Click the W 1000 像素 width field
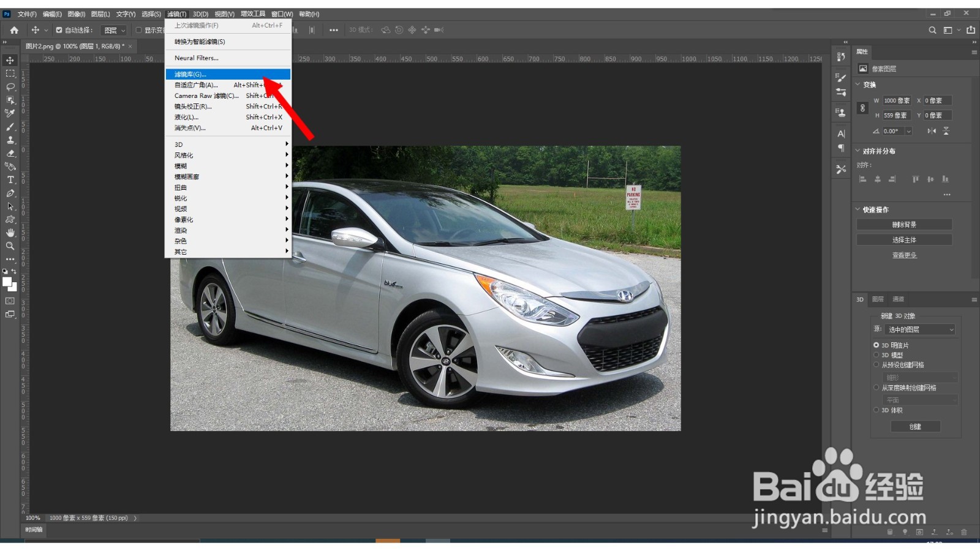This screenshot has height=551, width=980. click(897, 100)
